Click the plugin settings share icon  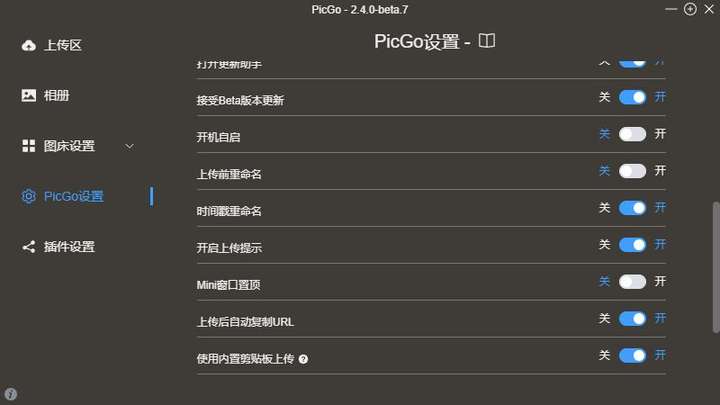pos(28,247)
